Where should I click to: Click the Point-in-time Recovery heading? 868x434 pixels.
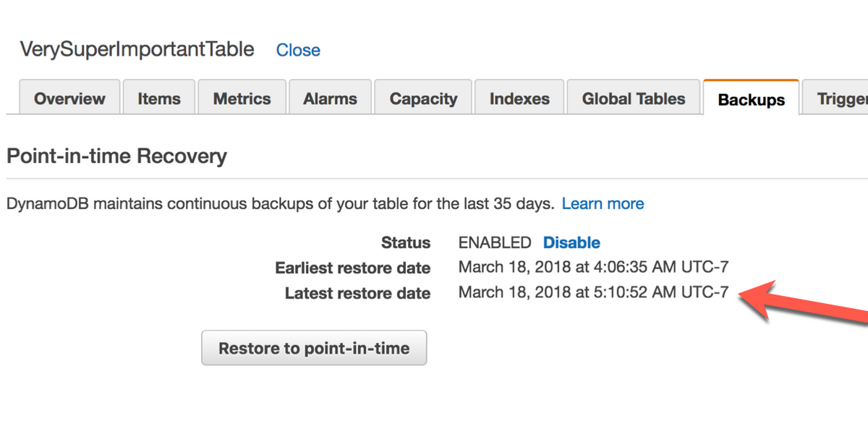pyautogui.click(x=116, y=156)
